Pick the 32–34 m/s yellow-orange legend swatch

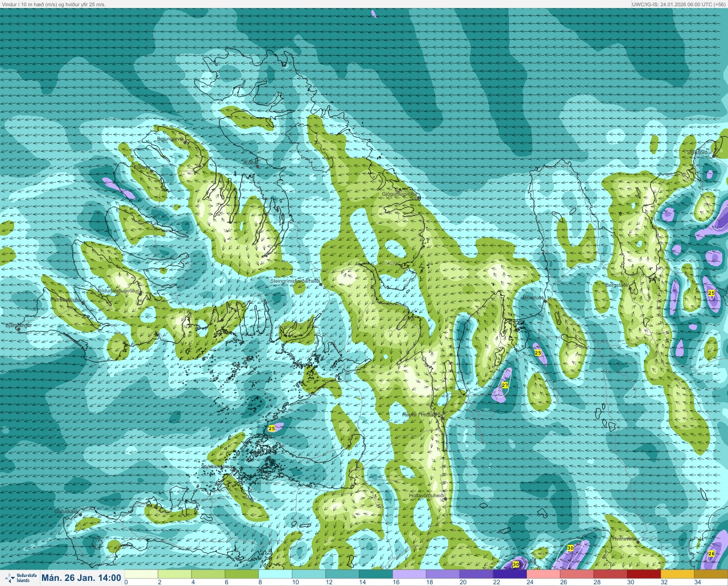pyautogui.click(x=678, y=574)
